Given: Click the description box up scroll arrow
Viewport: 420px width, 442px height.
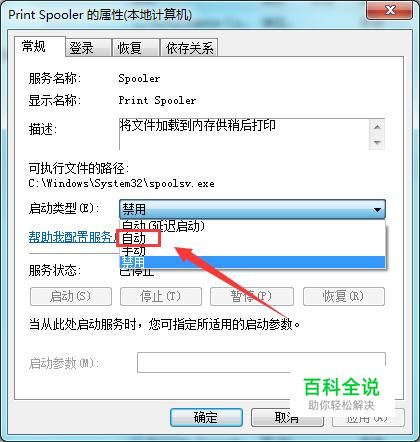Looking at the screenshot, I should [377, 127].
